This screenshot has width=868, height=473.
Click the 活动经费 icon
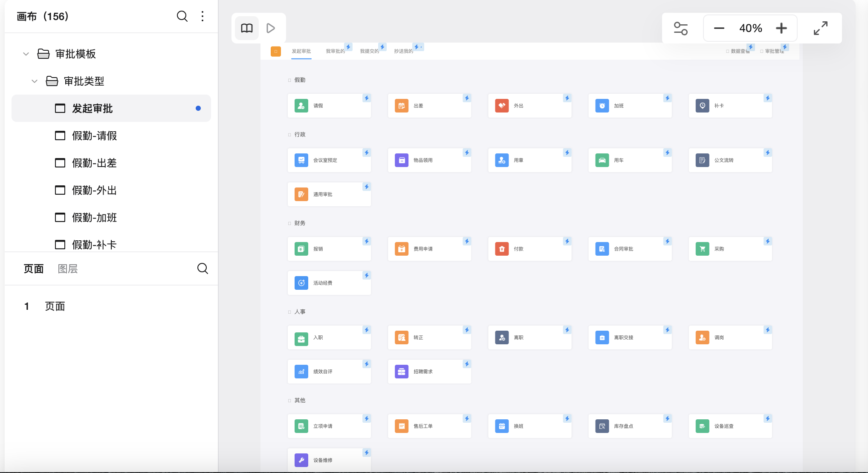tap(301, 283)
